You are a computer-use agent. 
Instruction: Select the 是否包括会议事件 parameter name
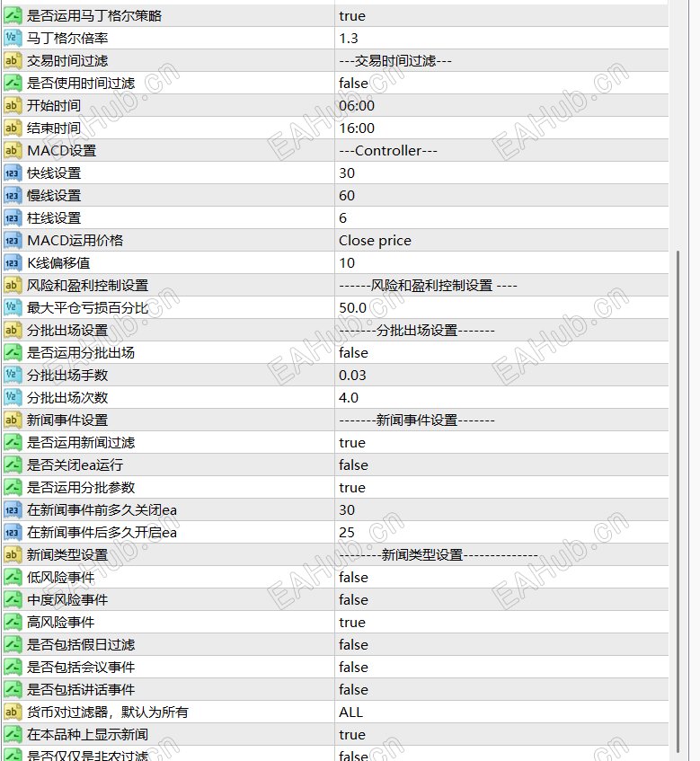point(81,667)
